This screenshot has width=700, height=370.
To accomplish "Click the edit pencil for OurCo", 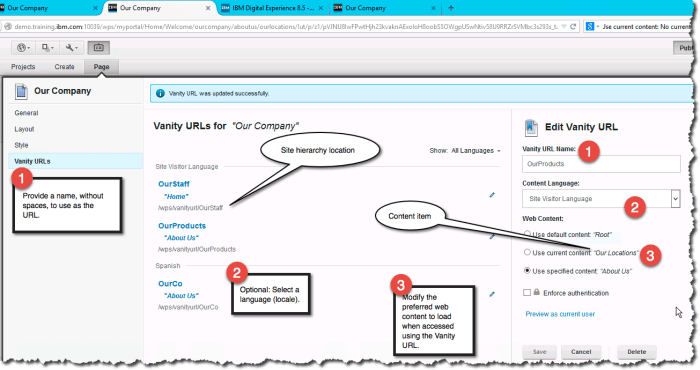I will pos(492,294).
